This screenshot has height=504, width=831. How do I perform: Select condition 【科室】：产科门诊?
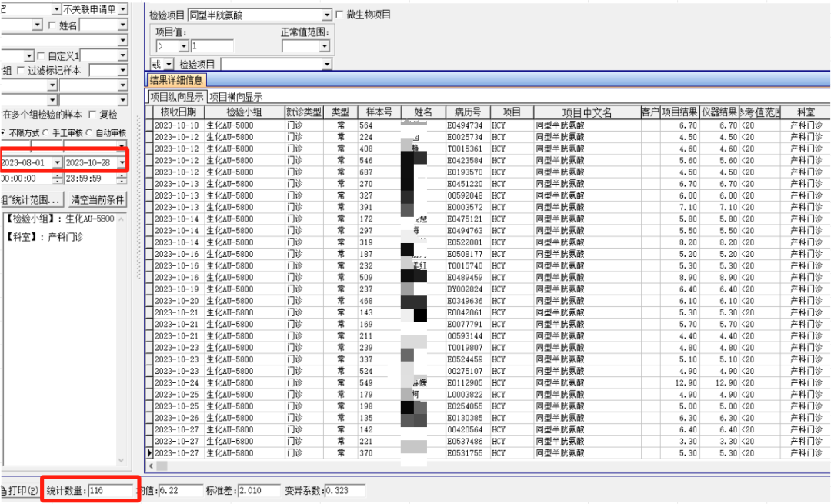(45, 237)
